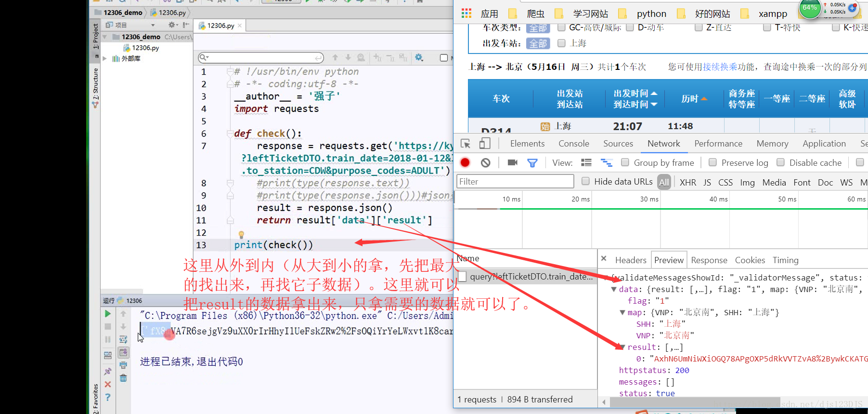This screenshot has width=868, height=414.
Task: Fold the def check() code block
Action: coord(230,134)
